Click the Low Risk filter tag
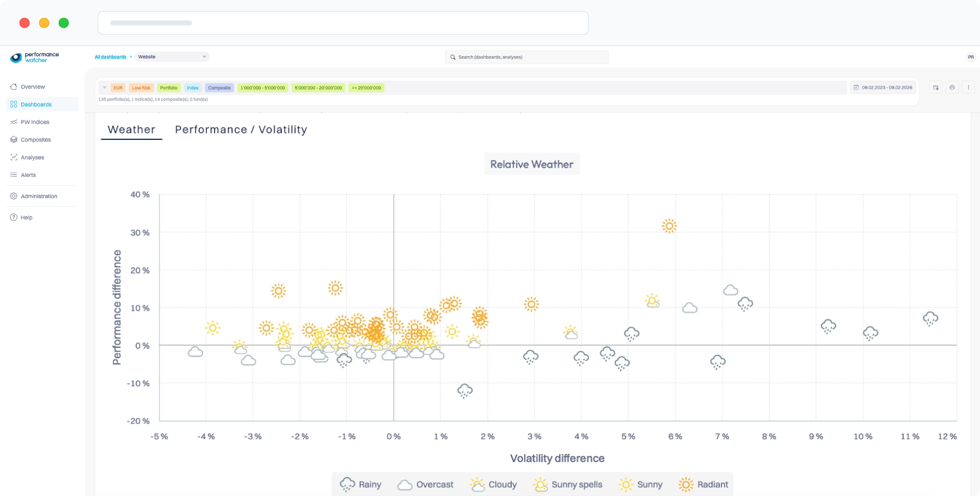This screenshot has width=980, height=496. pos(141,88)
